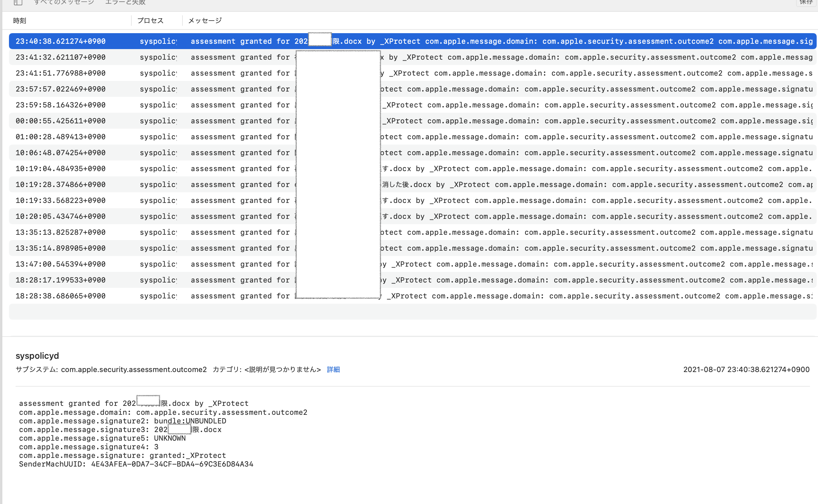Sort by the 時刻 column header
Viewport: 818px width, 504px height.
tap(20, 21)
